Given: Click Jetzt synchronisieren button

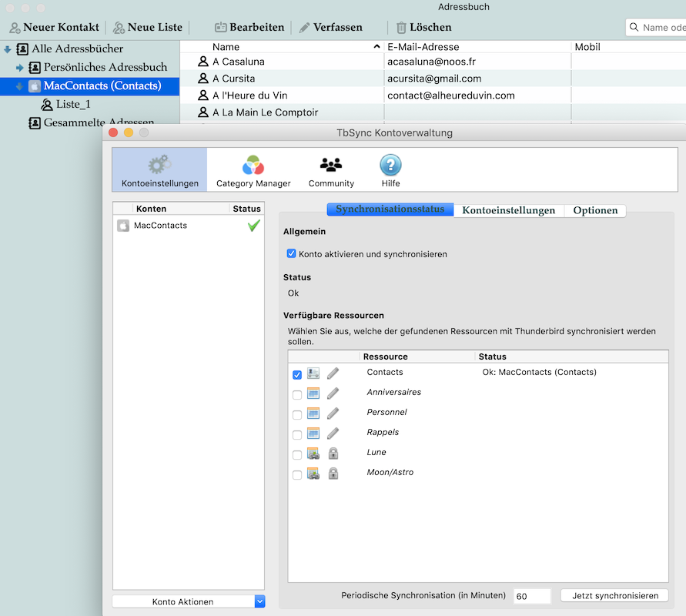Looking at the screenshot, I should 614,595.
